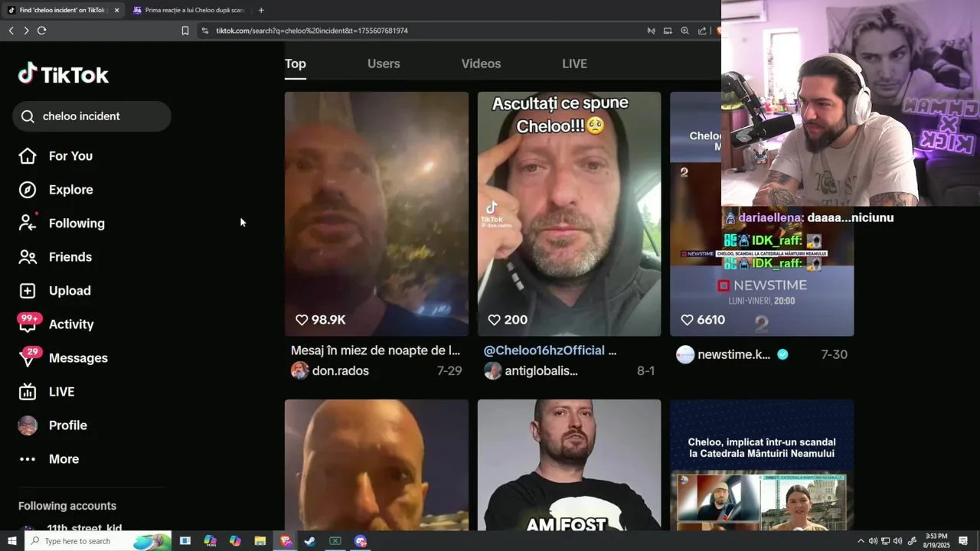The height and width of the screenshot is (551, 980).
Task: Click the Windows taskbar search box
Action: [98, 541]
